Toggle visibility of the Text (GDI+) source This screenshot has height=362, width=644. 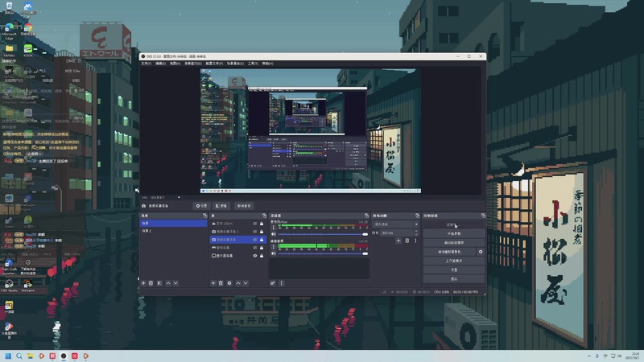tap(255, 224)
